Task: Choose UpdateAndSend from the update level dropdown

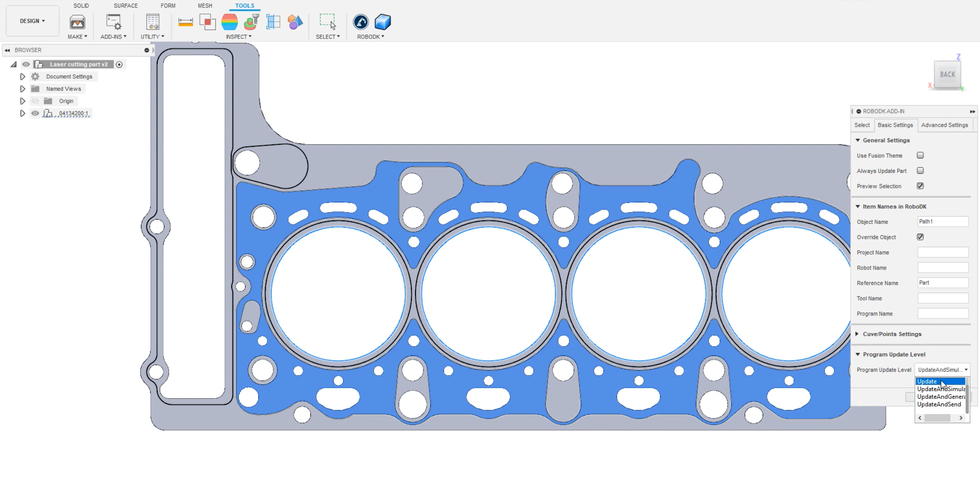Action: 940,404
